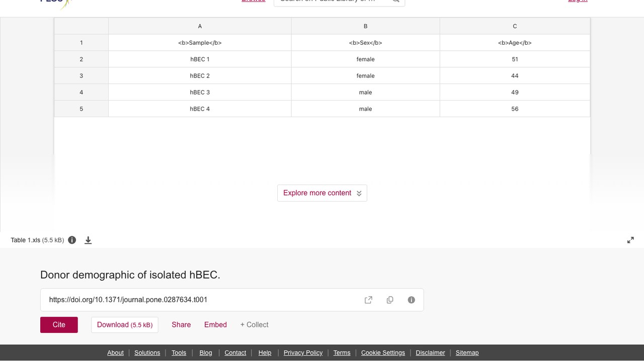644x362 pixels.
Task: Open the Embed option
Action: pyautogui.click(x=215, y=325)
